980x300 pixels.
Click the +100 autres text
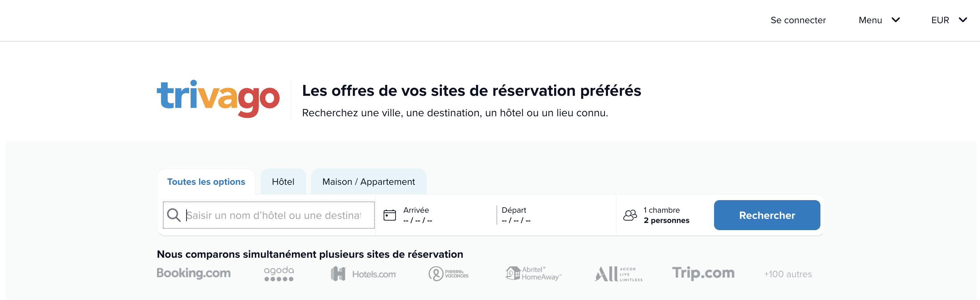click(x=788, y=274)
